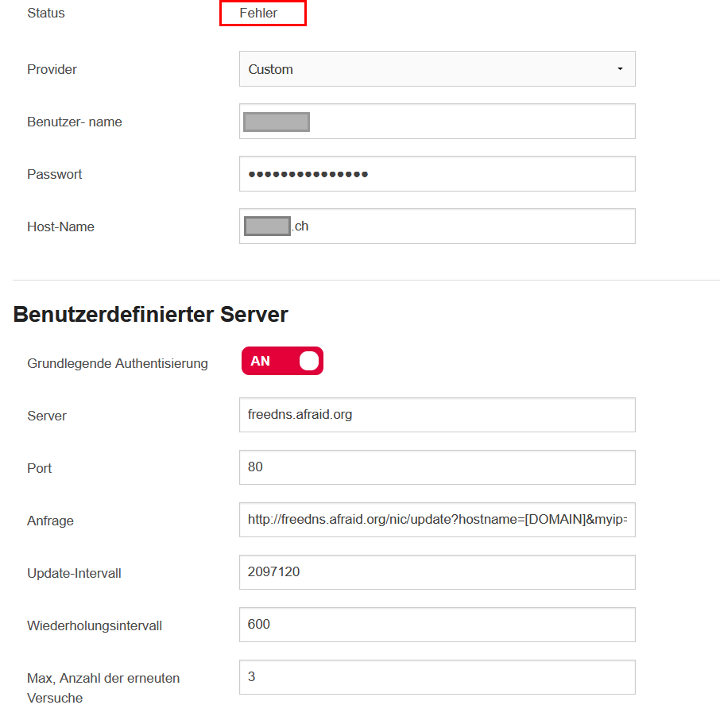The height and width of the screenshot is (728, 720).
Task: Click the Anfrage label
Action: pyautogui.click(x=50, y=521)
